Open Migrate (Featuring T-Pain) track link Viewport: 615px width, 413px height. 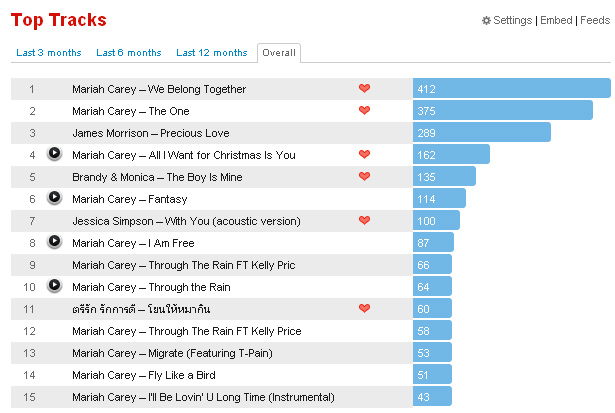point(172,353)
